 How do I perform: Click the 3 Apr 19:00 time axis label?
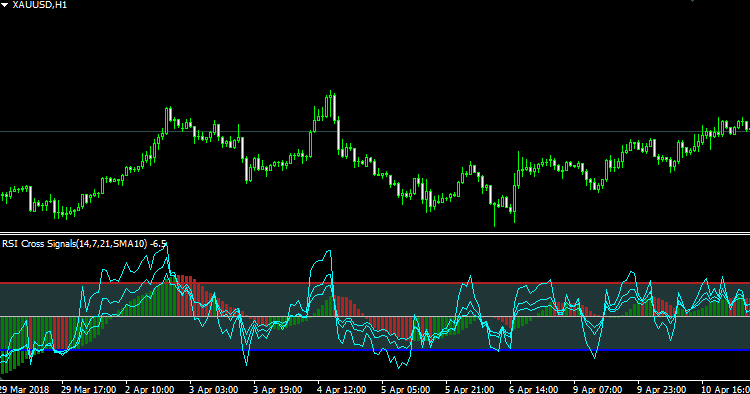[277, 389]
